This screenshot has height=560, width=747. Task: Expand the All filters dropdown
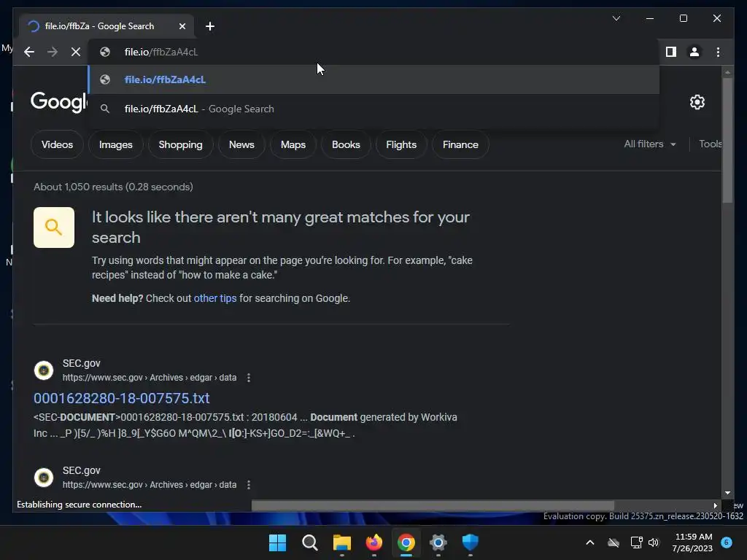(x=650, y=144)
